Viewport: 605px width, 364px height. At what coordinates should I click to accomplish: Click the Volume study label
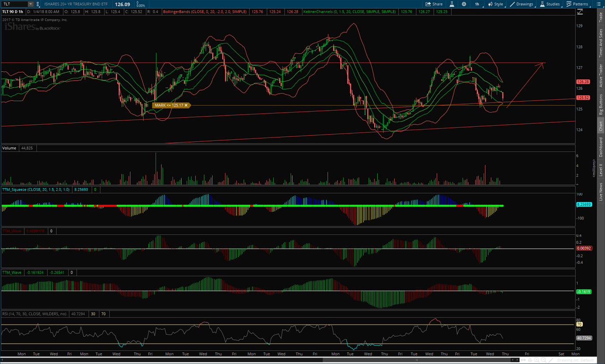coord(9,148)
